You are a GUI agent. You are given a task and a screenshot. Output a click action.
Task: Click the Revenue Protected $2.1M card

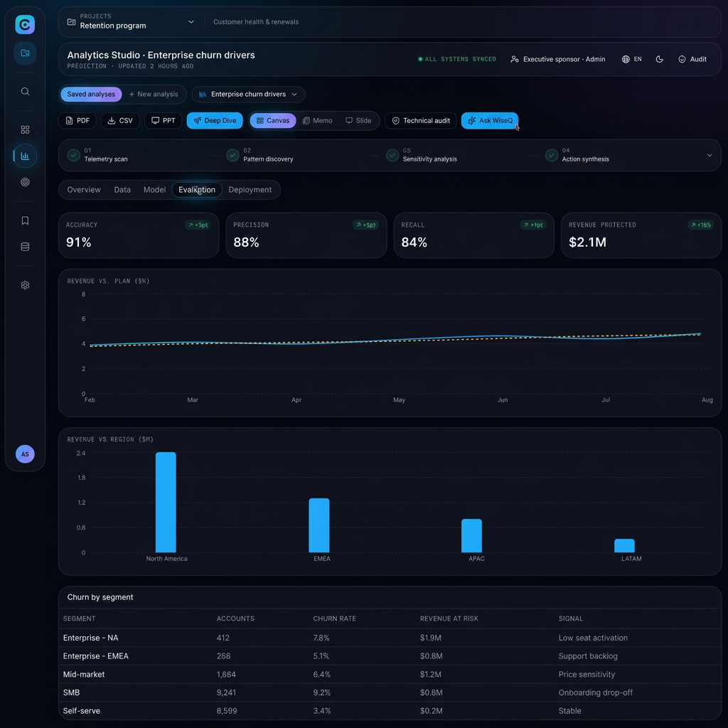641,235
